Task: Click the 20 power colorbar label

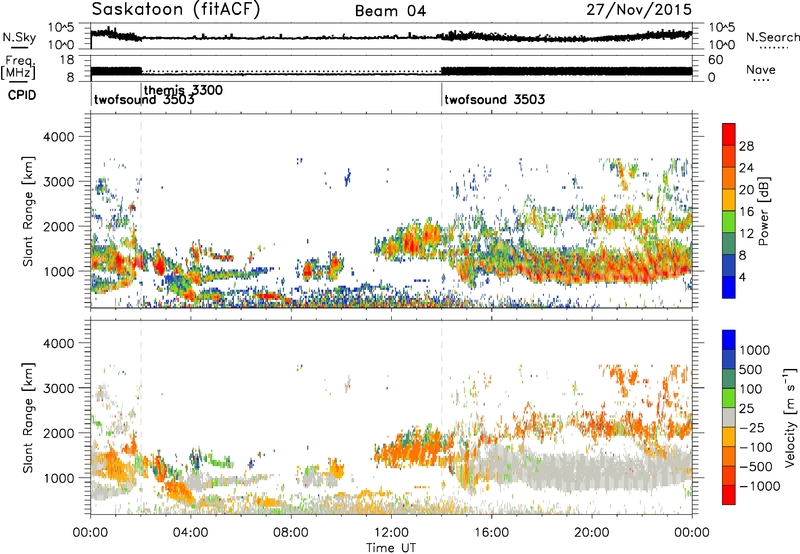Action: click(746, 190)
